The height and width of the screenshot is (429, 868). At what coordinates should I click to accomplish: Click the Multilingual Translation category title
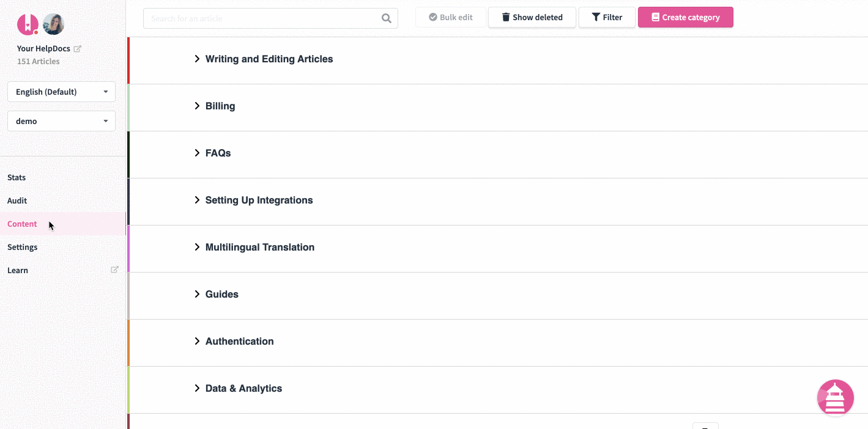[260, 247]
